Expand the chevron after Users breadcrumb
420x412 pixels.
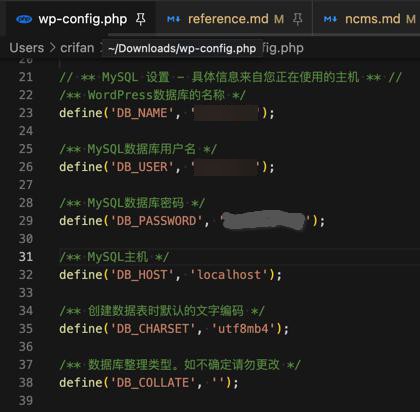point(52,48)
